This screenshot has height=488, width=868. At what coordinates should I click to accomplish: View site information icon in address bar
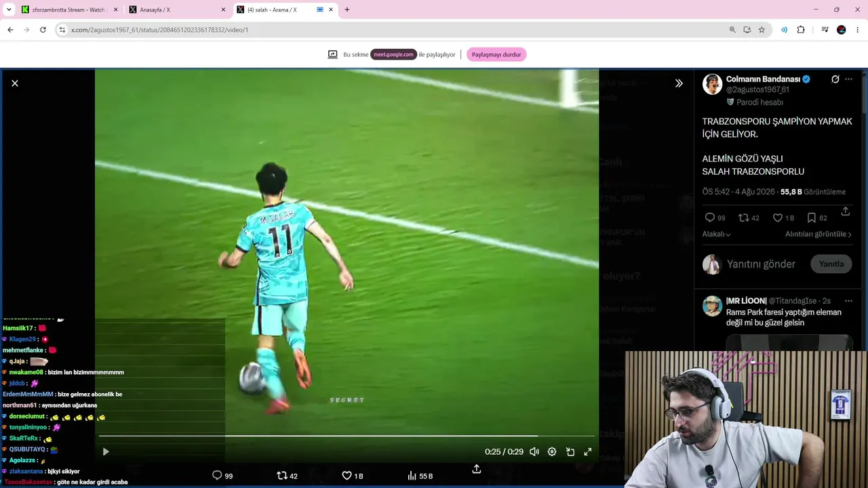click(62, 30)
